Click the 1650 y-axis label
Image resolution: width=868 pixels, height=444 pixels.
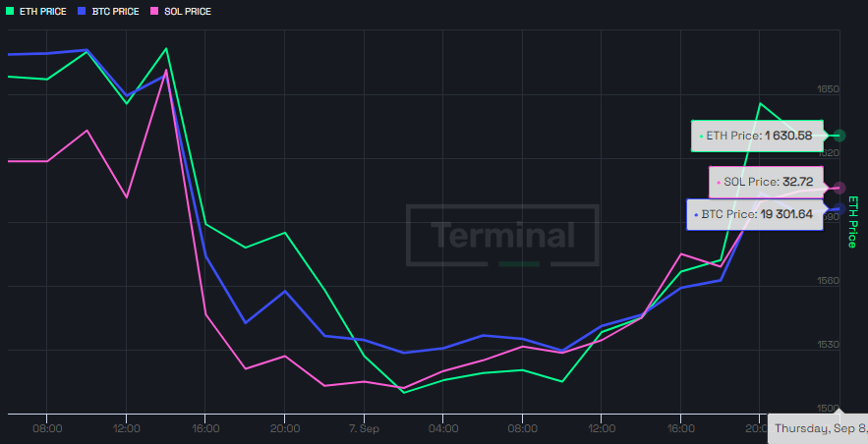coord(829,89)
